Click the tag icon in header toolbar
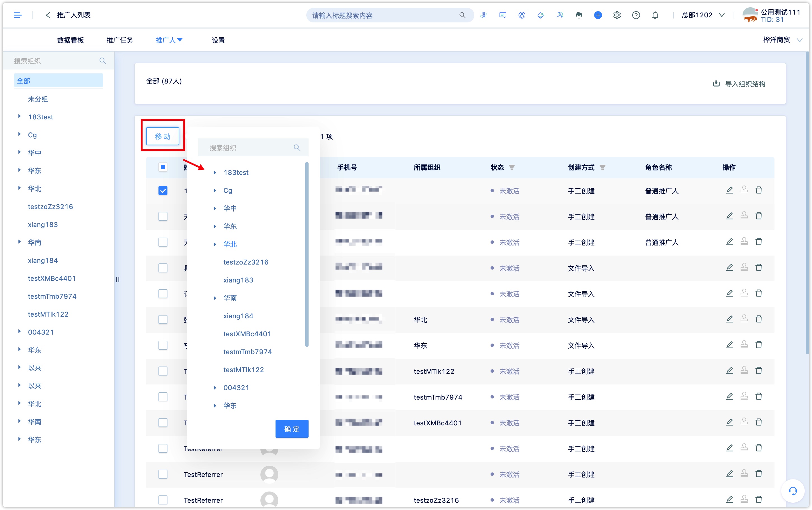Screen dimensions: 812x510 (541, 15)
